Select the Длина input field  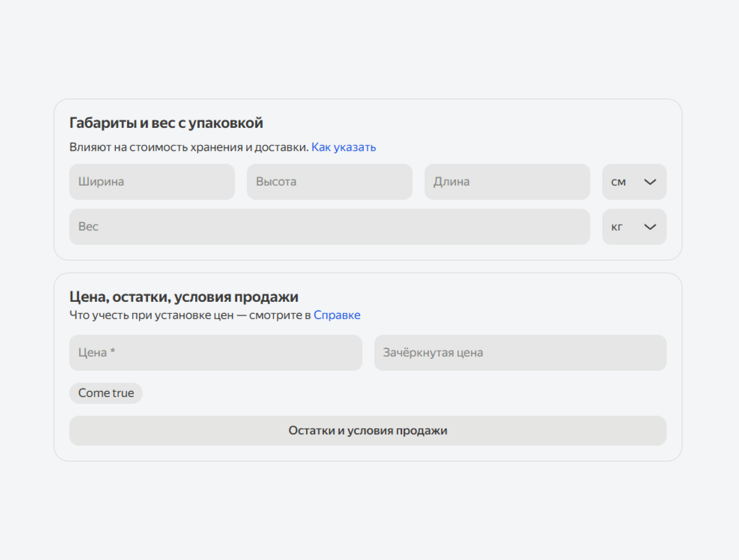507,182
